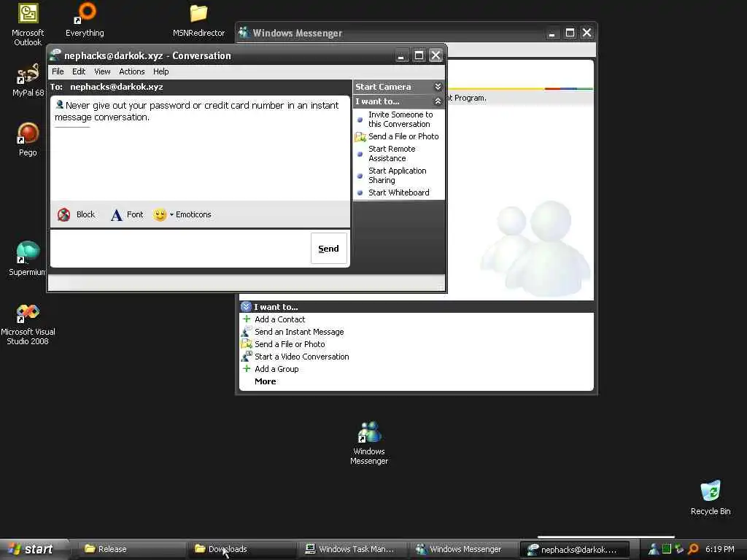Switch to Downloads folder taskbar item
Viewport: 747px width, 560px height.
[242, 550]
